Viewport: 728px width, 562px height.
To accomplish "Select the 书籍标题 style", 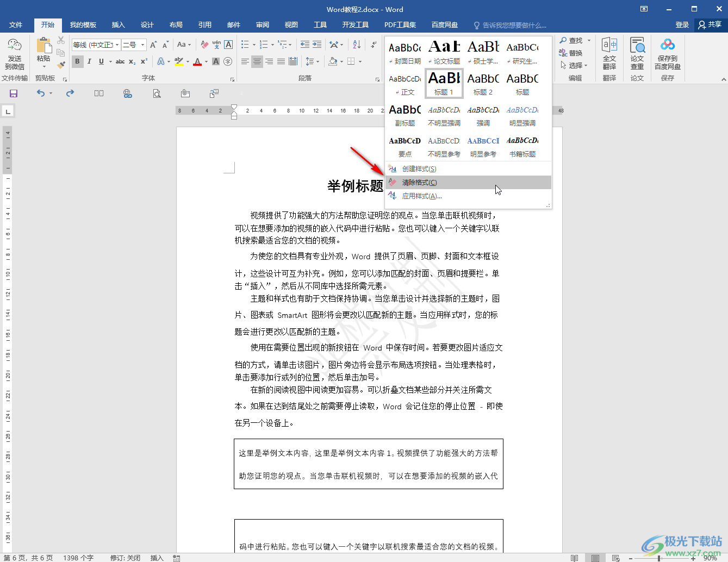I will [522, 145].
